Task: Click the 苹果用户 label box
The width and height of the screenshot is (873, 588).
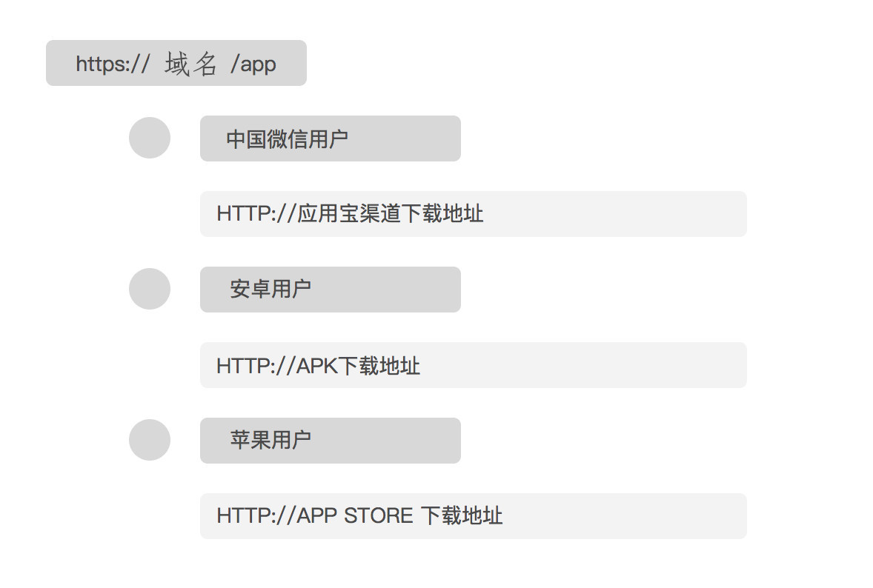Action: coord(331,441)
